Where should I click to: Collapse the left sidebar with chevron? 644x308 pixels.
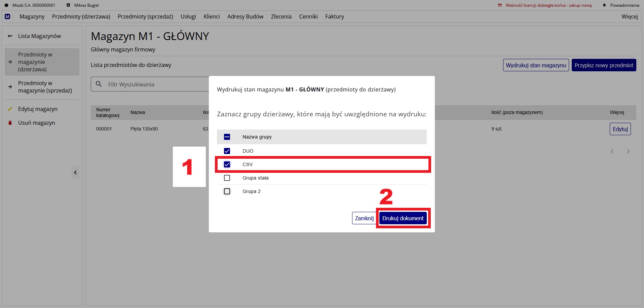[75, 172]
